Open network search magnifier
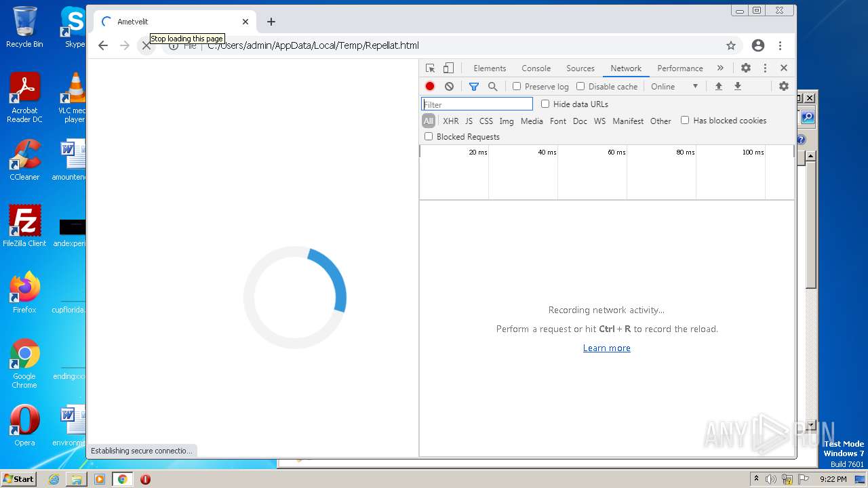Screen dimensions: 868x488 pos(493,86)
